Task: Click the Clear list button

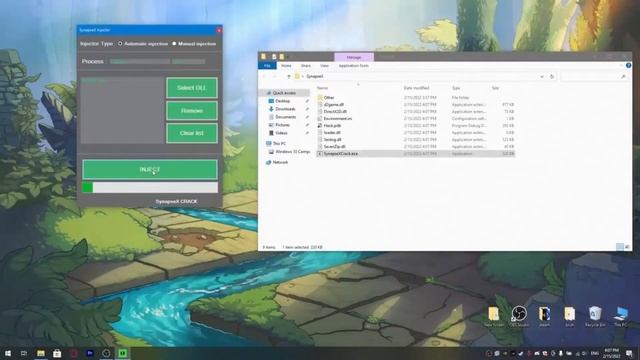Action: click(192, 133)
